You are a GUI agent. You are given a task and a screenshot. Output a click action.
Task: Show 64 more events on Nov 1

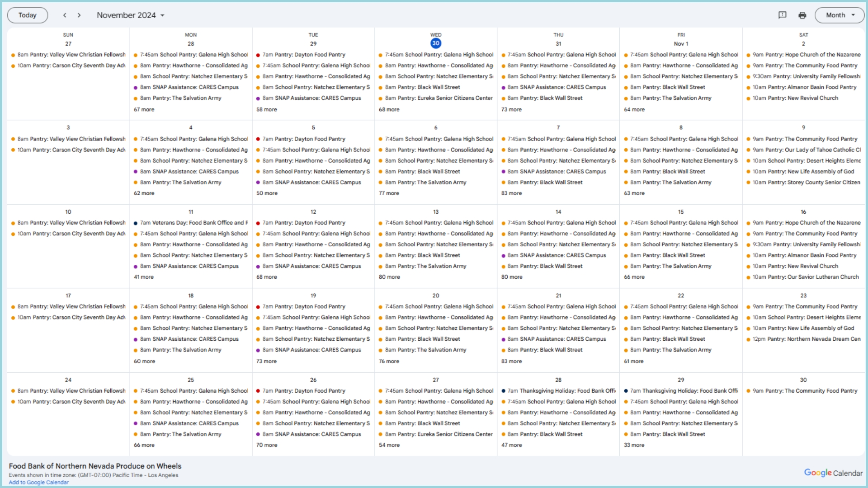(634, 109)
